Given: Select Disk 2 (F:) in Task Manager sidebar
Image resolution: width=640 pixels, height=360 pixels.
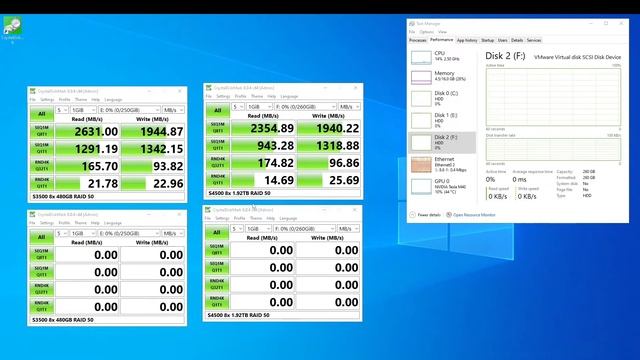Looking at the screenshot, I should point(442,142).
